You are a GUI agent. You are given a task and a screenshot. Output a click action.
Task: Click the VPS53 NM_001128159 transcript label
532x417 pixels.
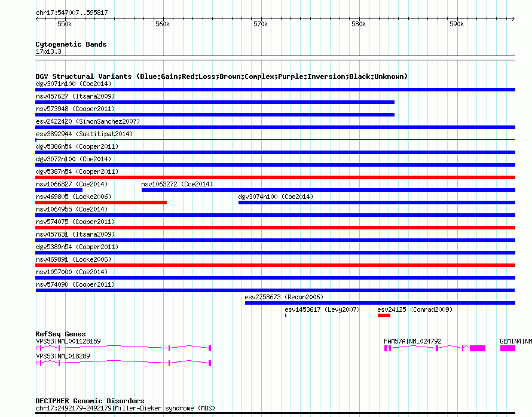[x=68, y=341]
